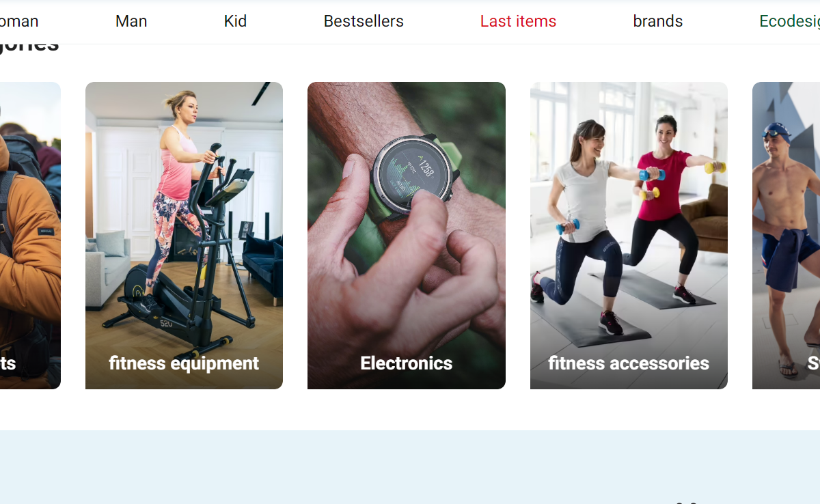The height and width of the screenshot is (504, 820).
Task: Open the red Last items link
Action: [518, 21]
